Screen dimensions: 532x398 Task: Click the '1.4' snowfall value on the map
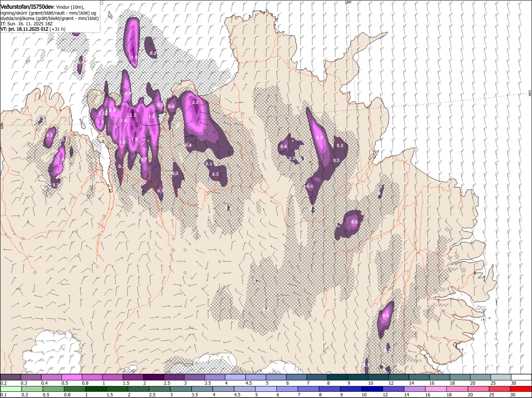[61, 159]
